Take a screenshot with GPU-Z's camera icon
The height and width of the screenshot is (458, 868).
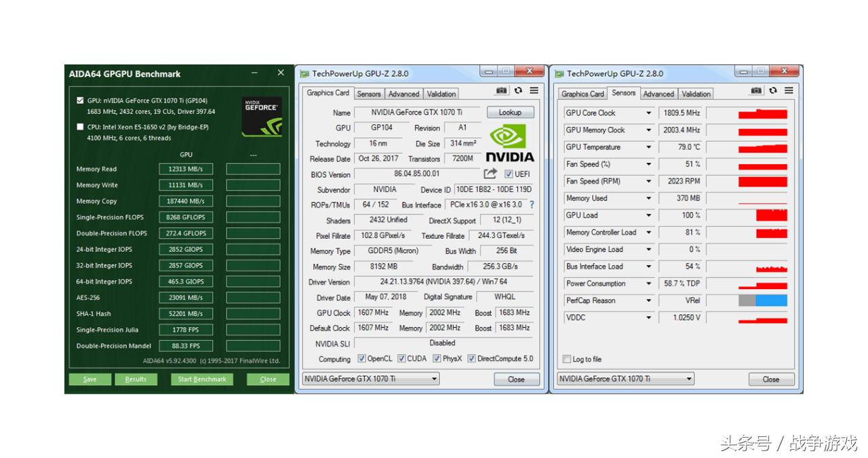pyautogui.click(x=501, y=90)
